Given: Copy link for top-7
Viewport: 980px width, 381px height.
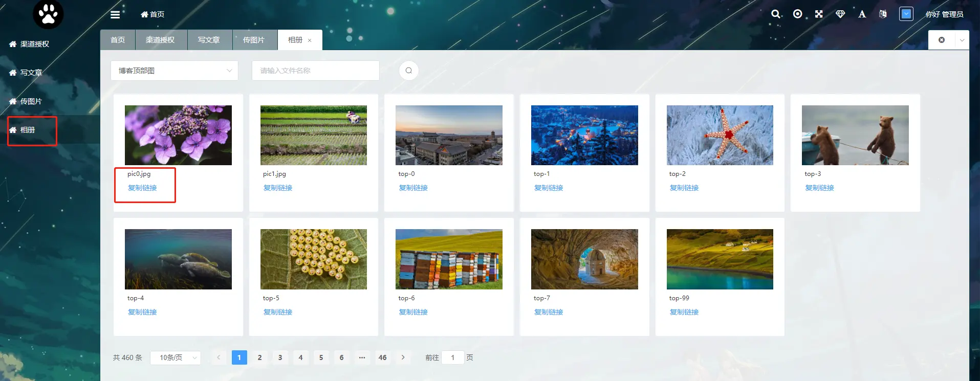Looking at the screenshot, I should 549,312.
